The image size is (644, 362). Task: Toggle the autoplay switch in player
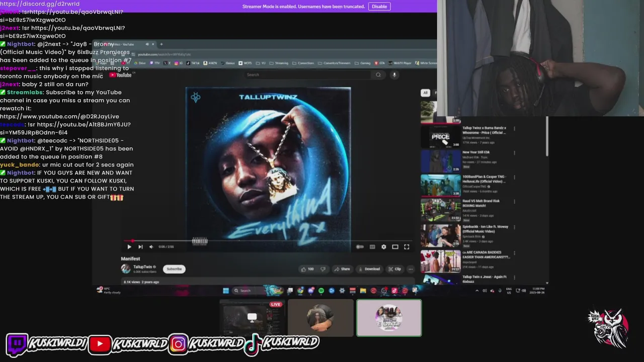[360, 247]
